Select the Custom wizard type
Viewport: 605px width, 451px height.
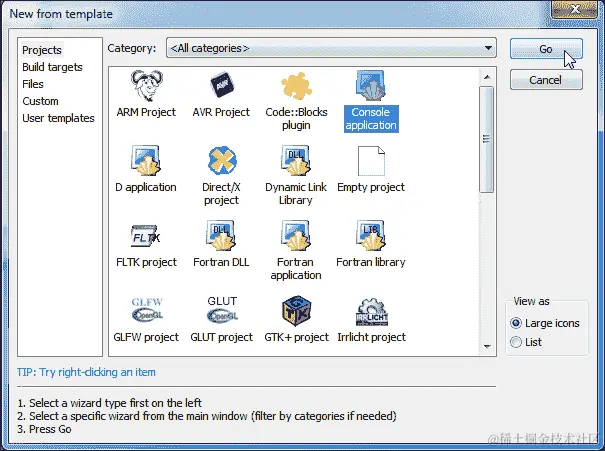pyautogui.click(x=40, y=101)
